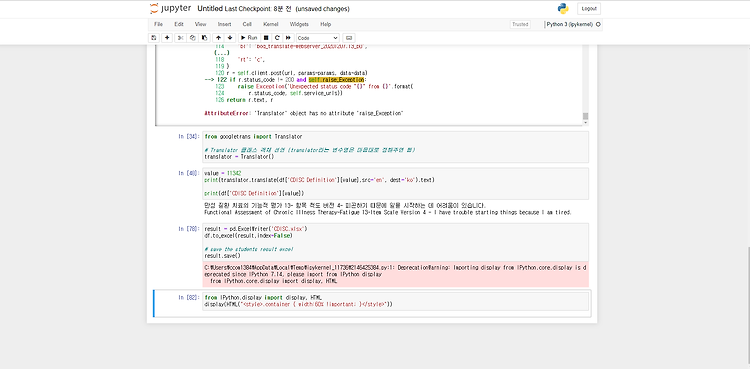
Task: Run the selected cell
Action: (249, 37)
